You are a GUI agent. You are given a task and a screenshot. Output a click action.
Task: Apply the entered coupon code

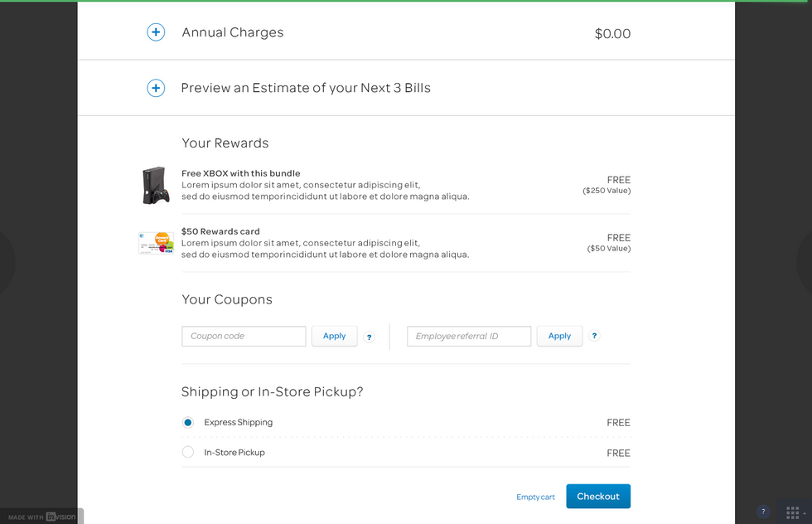(334, 336)
